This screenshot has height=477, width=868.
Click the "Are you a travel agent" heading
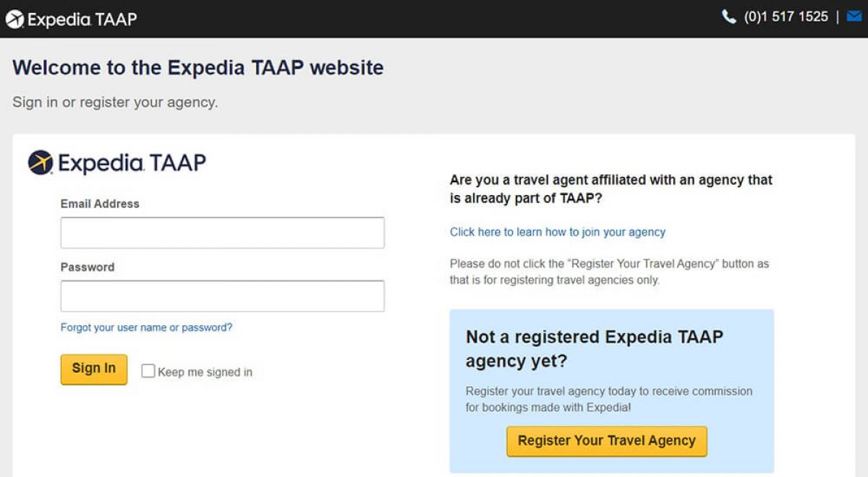point(611,189)
